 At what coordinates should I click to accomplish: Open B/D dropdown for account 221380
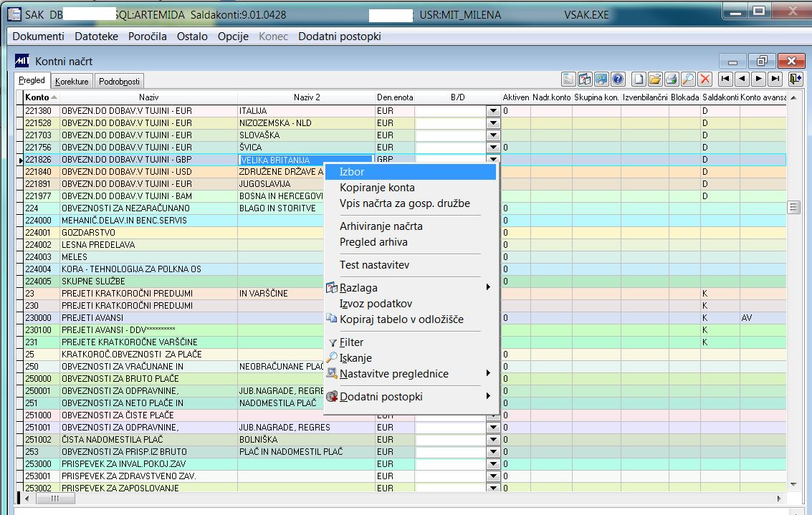pos(492,111)
